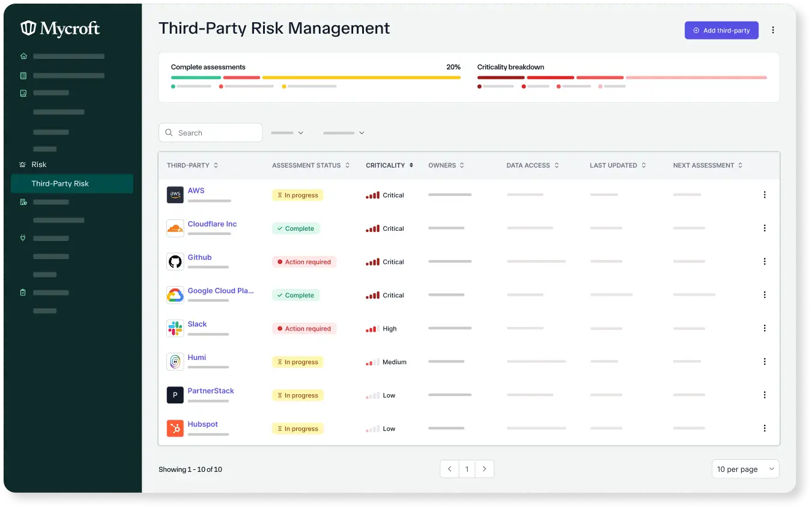Click the Mycroft shield logo
Image resolution: width=812 pixels, height=509 pixels.
(28, 28)
